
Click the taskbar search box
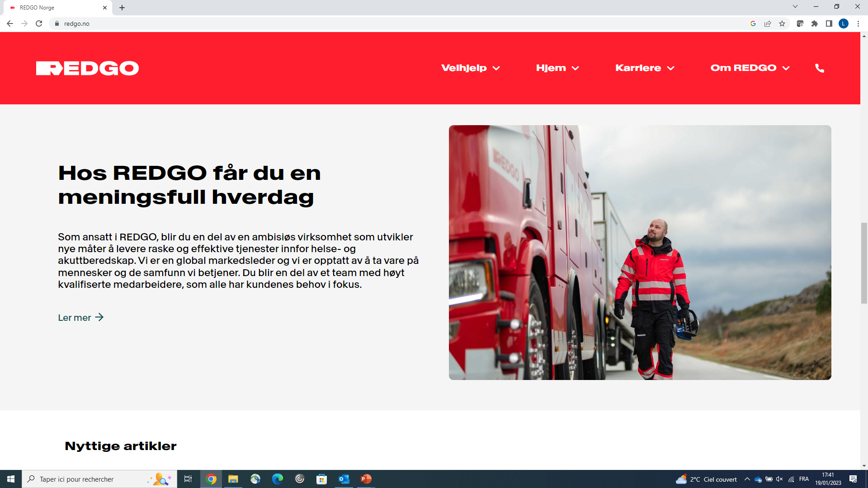[99, 479]
